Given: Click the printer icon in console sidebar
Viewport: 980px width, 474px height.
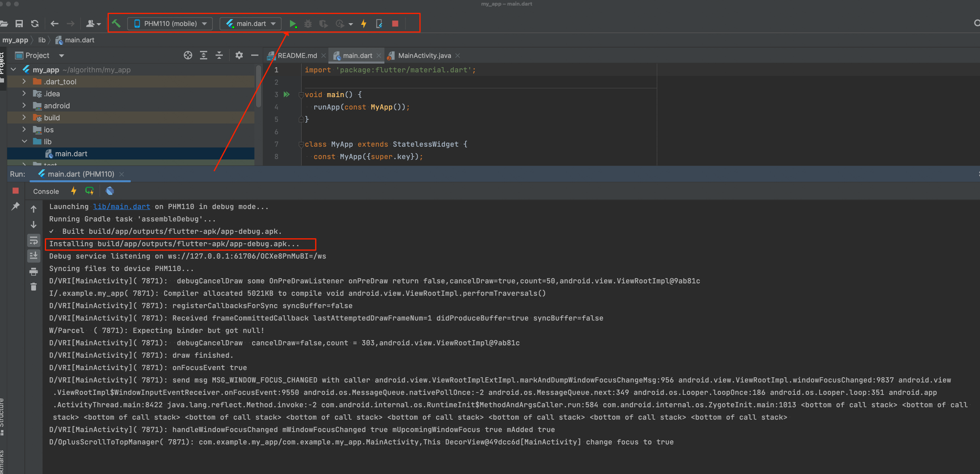Looking at the screenshot, I should [x=34, y=272].
